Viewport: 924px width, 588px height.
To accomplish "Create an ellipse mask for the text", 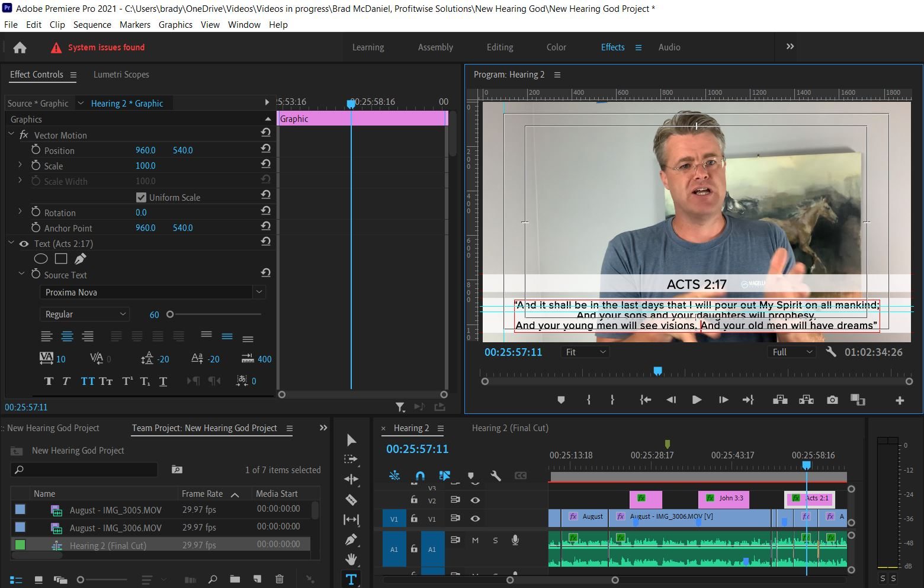I will (41, 259).
